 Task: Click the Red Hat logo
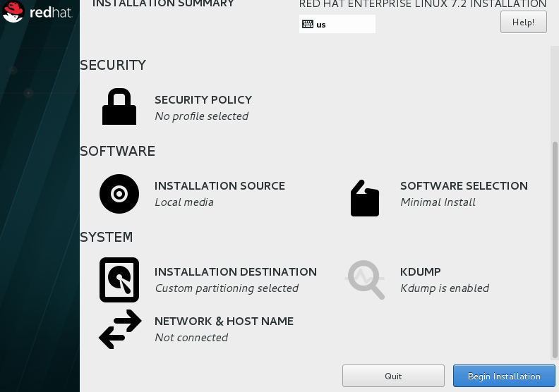tap(37, 12)
